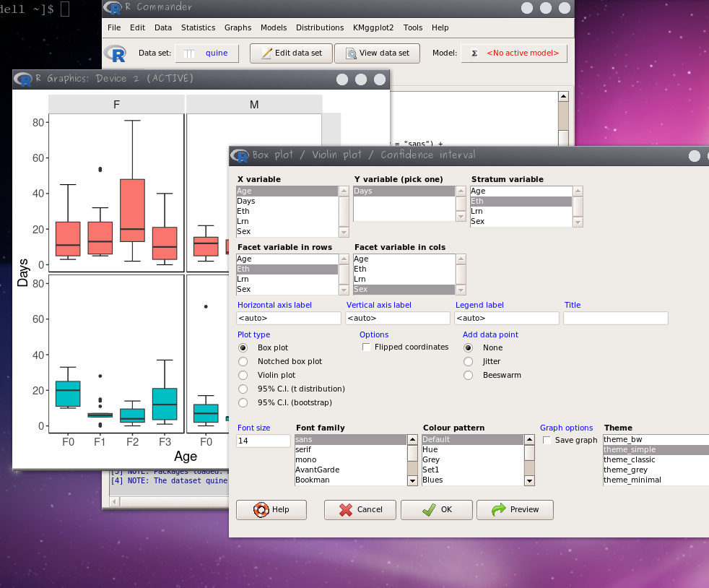Click the R logo in R Commander toolbar
Screen dimensions: 709x588
115,53
